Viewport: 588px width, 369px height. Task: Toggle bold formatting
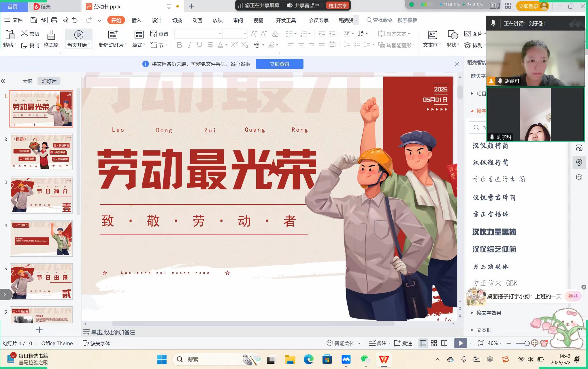pyautogui.click(x=179, y=45)
